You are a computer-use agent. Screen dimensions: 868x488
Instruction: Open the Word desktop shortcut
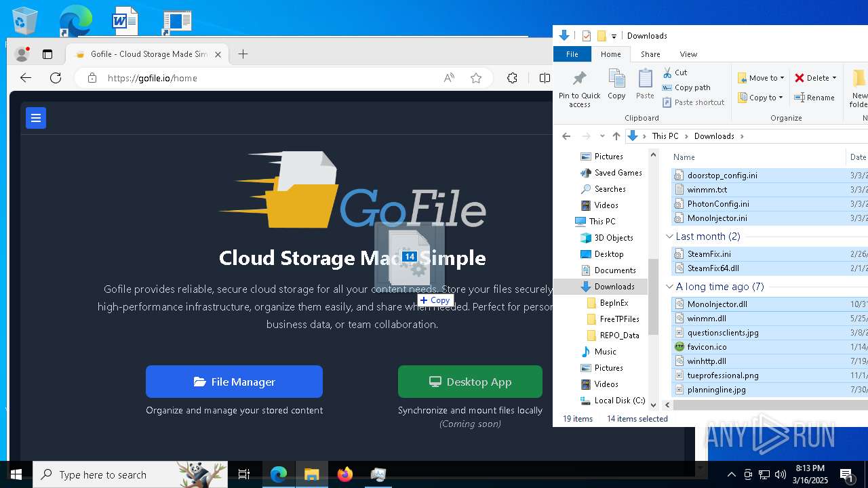[x=125, y=21]
